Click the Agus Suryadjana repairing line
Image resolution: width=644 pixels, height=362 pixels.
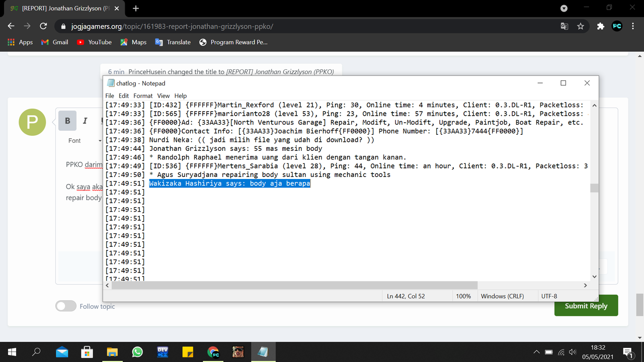click(270, 174)
